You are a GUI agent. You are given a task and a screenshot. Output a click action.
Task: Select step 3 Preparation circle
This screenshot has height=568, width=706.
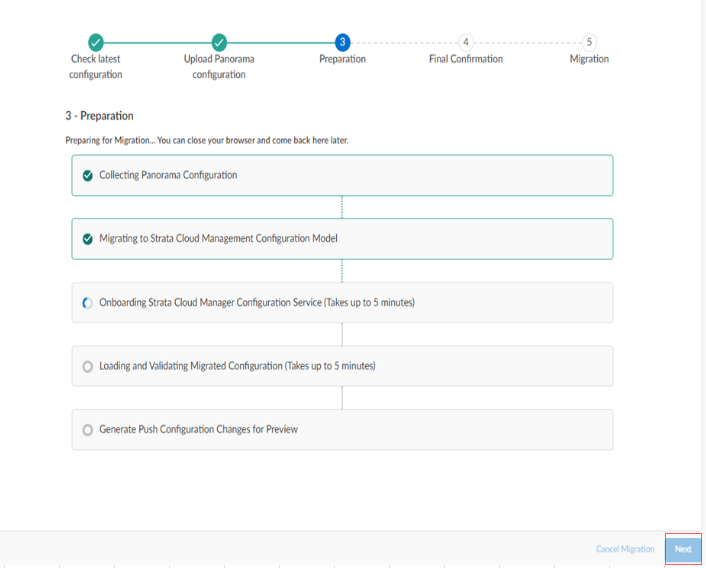coord(343,42)
